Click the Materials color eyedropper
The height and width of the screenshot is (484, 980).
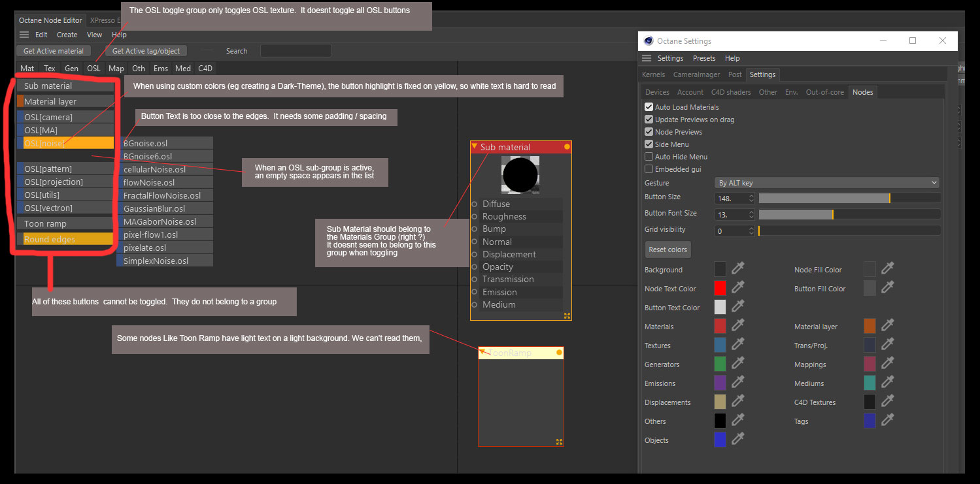tap(738, 325)
